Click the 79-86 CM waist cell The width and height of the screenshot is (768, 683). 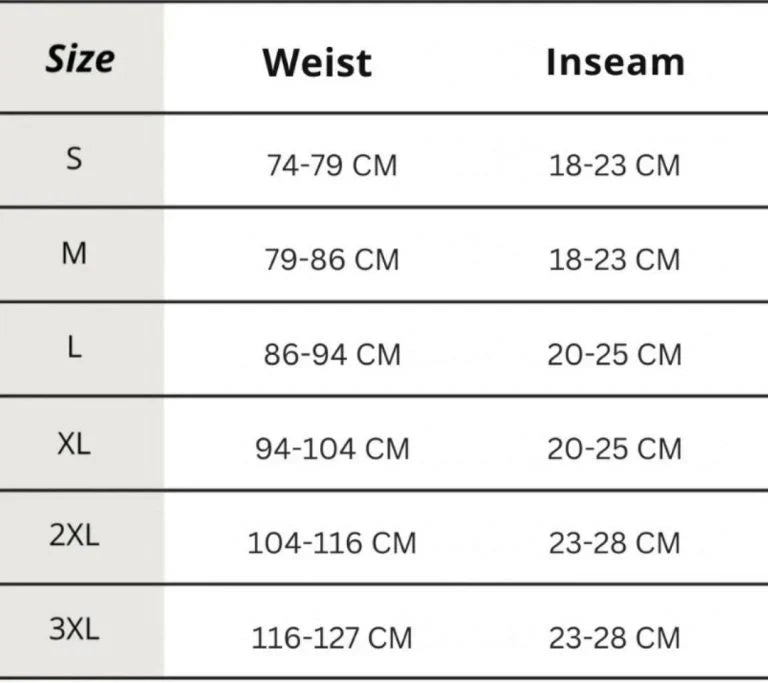(331, 260)
